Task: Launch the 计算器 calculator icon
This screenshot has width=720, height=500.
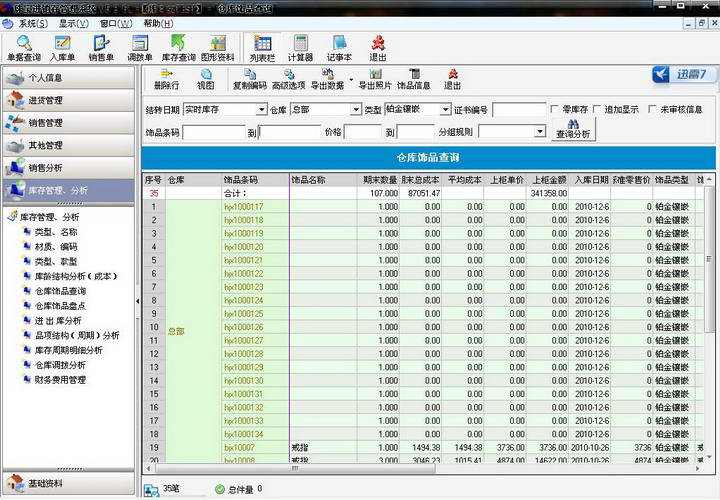Action: pos(300,48)
